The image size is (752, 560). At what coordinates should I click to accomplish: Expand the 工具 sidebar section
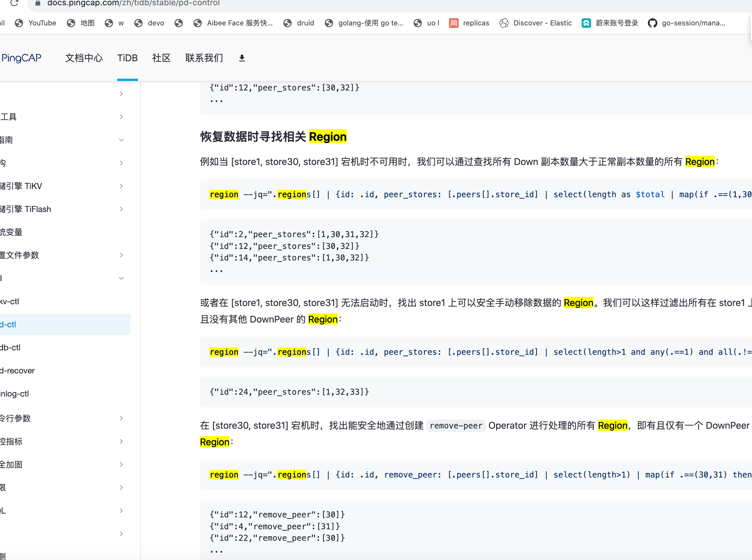pos(121,117)
